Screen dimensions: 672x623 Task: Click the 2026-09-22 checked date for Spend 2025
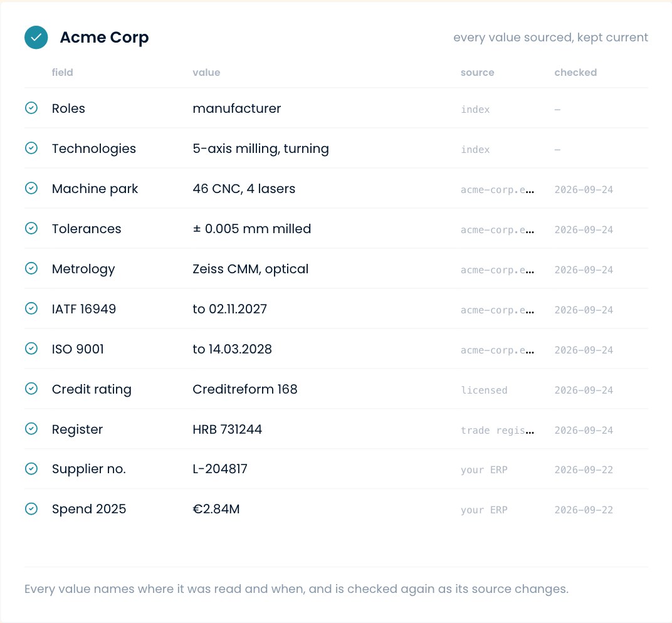tap(584, 510)
